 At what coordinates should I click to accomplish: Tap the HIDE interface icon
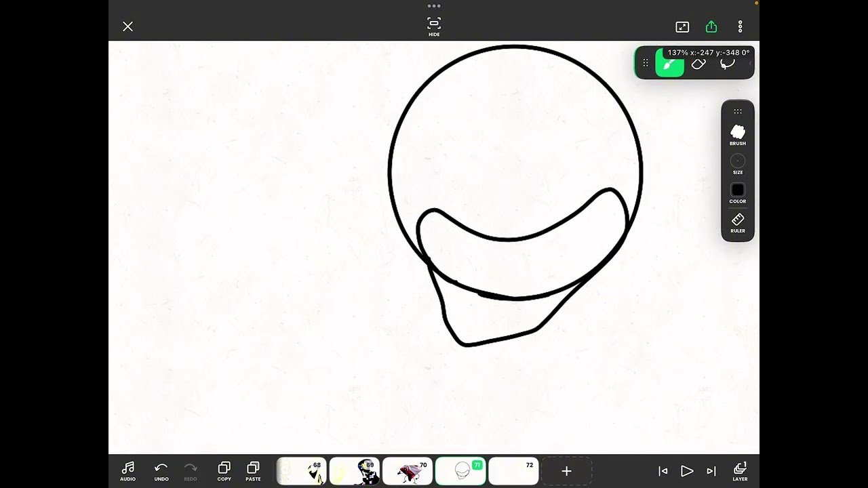coord(434,26)
